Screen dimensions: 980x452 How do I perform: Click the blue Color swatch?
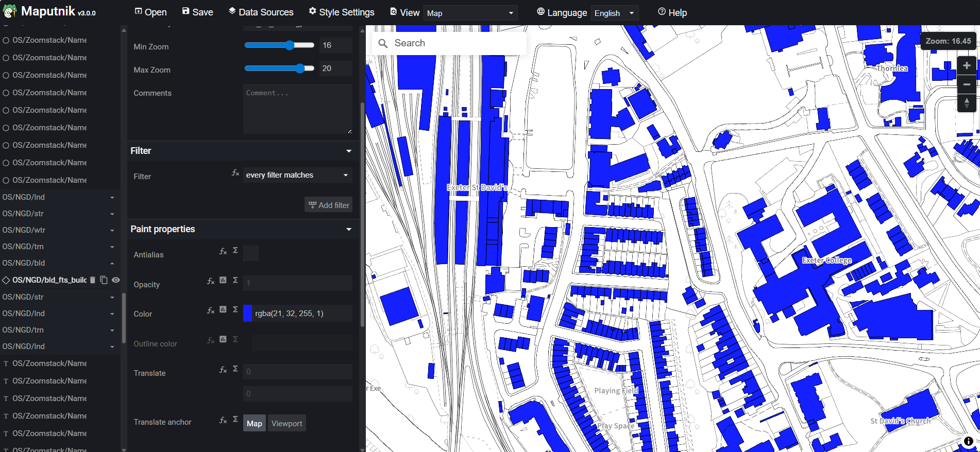pos(248,314)
